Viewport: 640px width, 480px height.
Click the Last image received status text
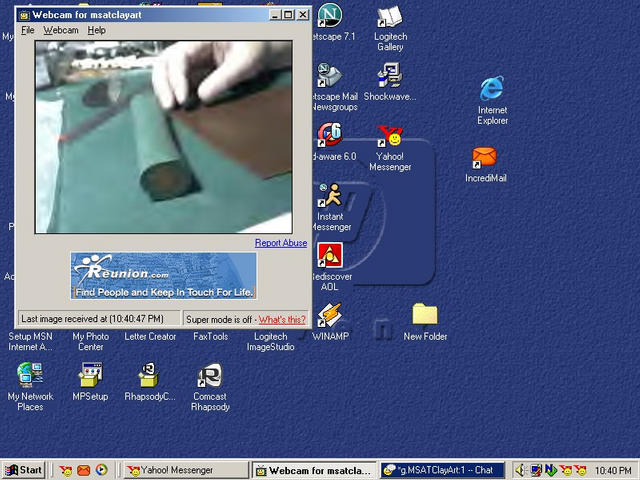(92, 319)
